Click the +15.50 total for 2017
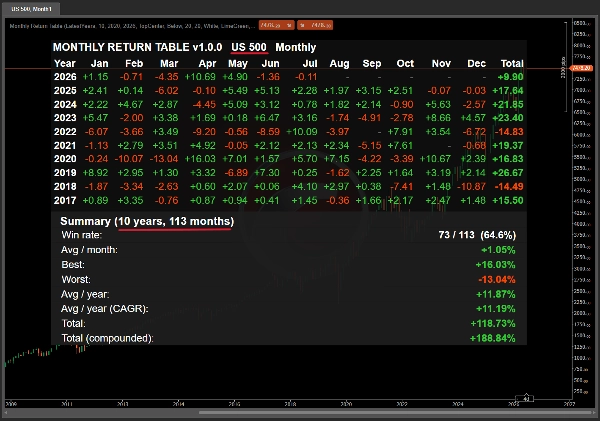Screen dimensions: 600x421 click(508, 200)
